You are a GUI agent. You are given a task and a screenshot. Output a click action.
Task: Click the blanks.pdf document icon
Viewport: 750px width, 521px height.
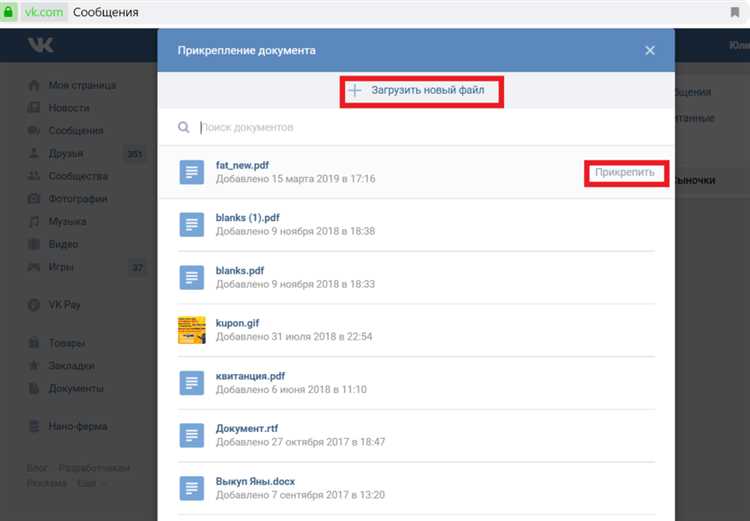coord(192,277)
